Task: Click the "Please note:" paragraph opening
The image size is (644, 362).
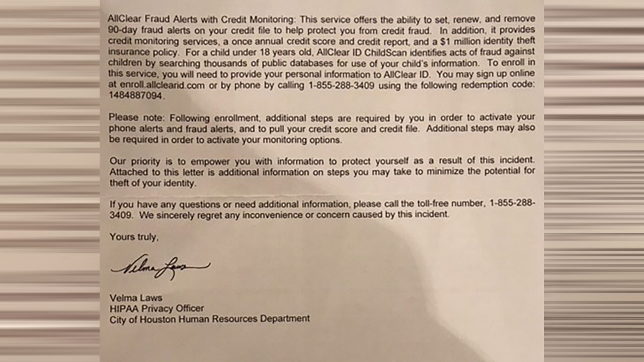Action: pos(137,118)
